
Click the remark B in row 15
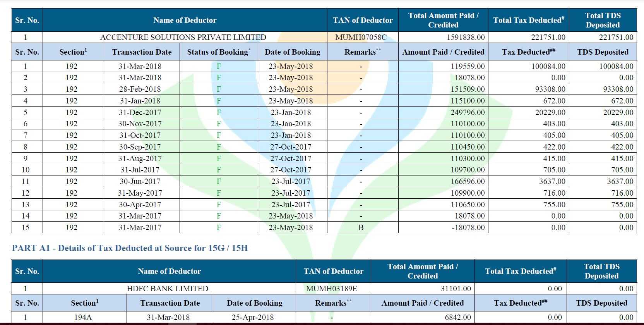point(361,227)
